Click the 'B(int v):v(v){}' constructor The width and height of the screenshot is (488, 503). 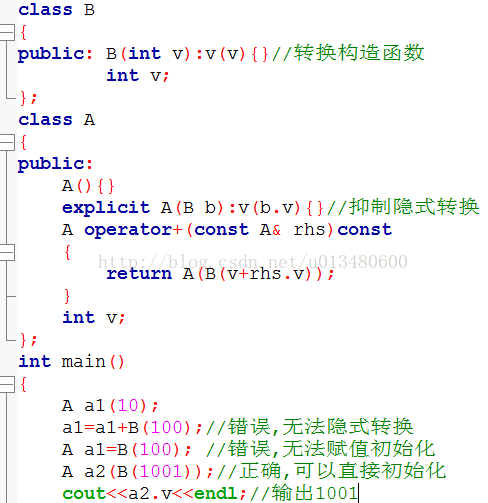(187, 54)
